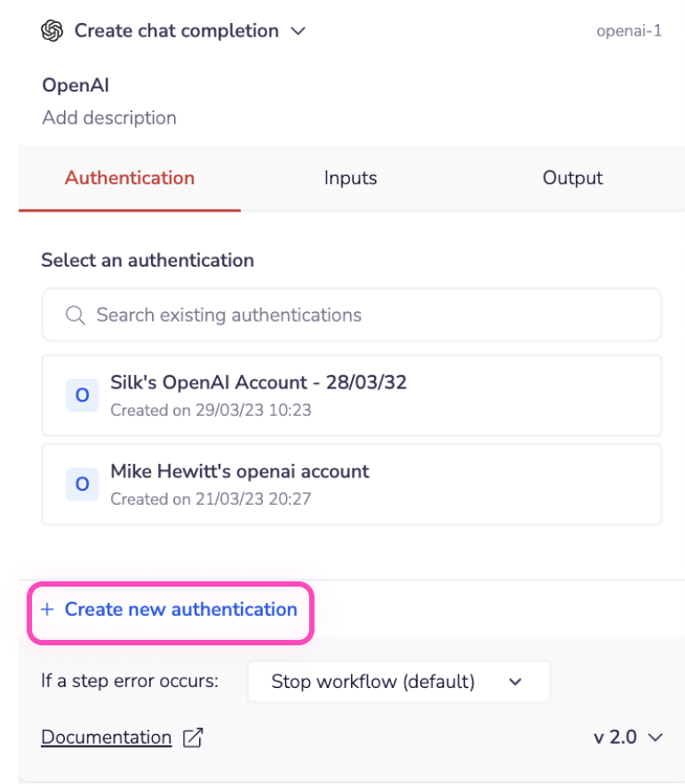Viewport: 685px width, 784px height.
Task: Click the OpenAI logo icon
Action: 52,29
